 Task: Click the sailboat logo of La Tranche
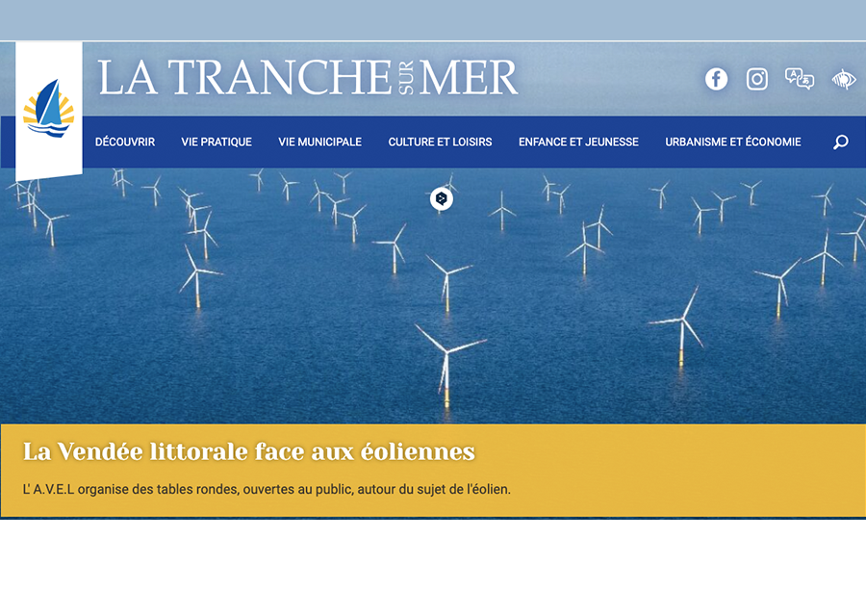point(49,109)
